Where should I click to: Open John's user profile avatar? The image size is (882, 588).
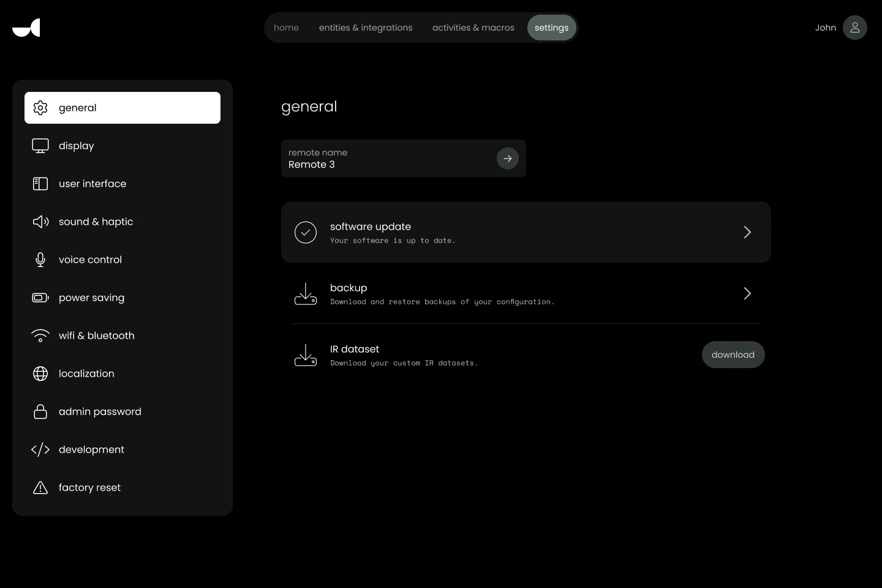[854, 28]
